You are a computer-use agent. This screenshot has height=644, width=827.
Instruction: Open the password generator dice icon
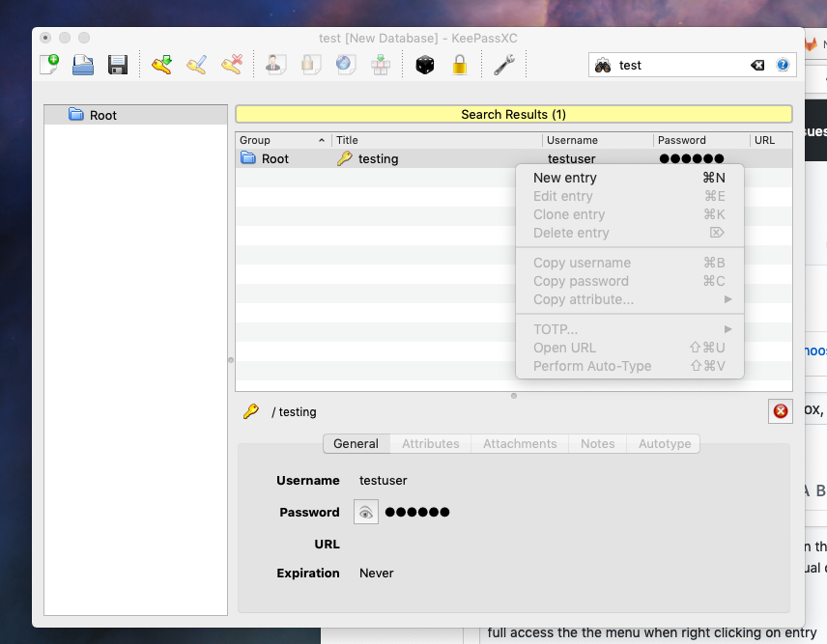click(x=424, y=65)
